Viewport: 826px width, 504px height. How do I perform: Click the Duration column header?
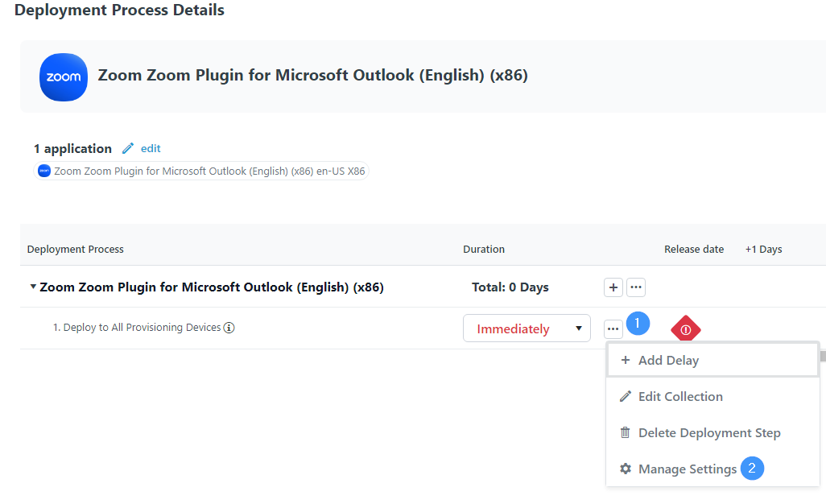484,249
